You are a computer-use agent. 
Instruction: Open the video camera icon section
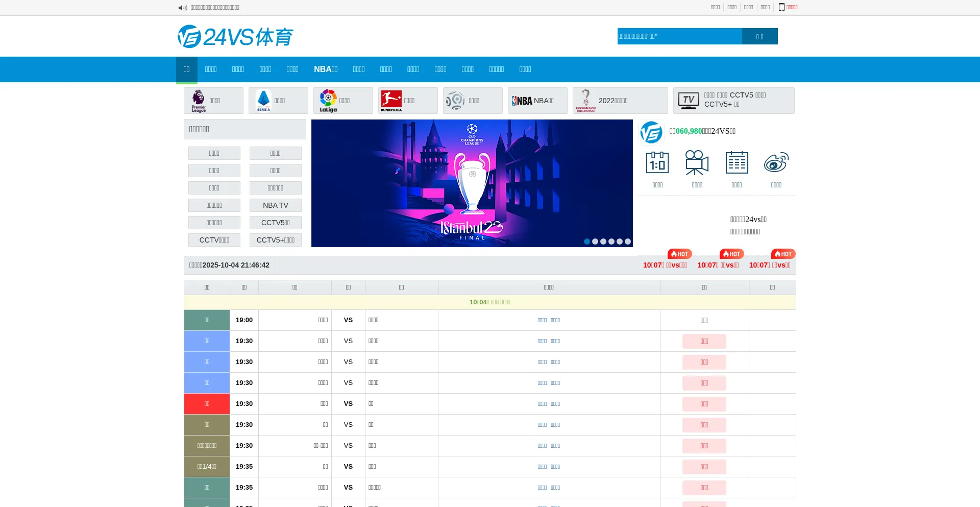click(697, 163)
